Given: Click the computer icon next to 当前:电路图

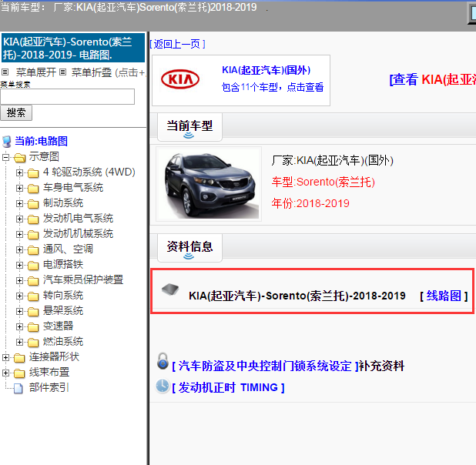Looking at the screenshot, I should 7,142.
